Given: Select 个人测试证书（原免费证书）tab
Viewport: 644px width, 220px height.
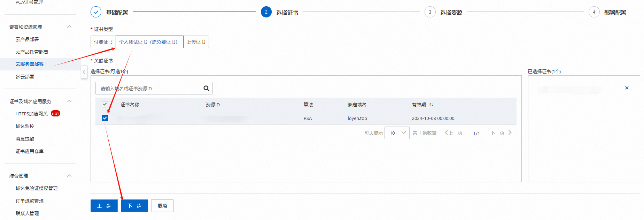Looking at the screenshot, I should pos(149,42).
